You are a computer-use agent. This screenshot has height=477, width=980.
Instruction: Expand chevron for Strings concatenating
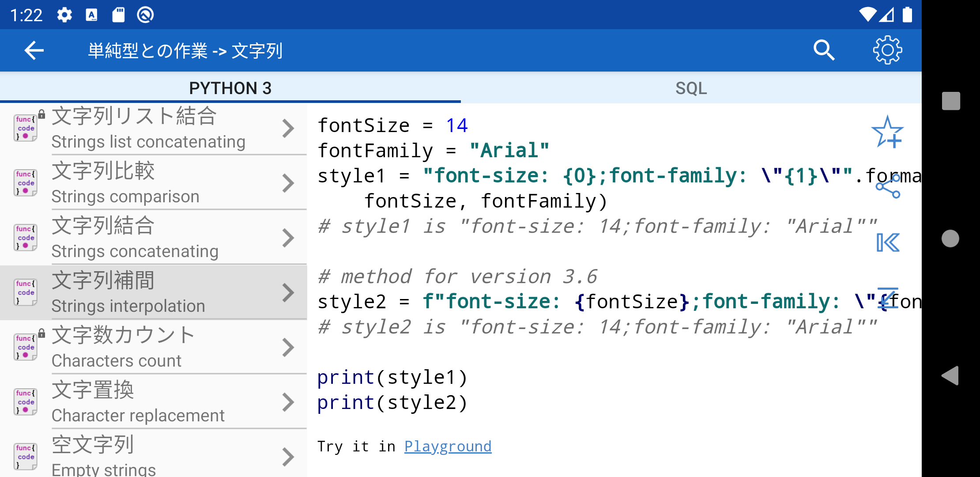[288, 238]
